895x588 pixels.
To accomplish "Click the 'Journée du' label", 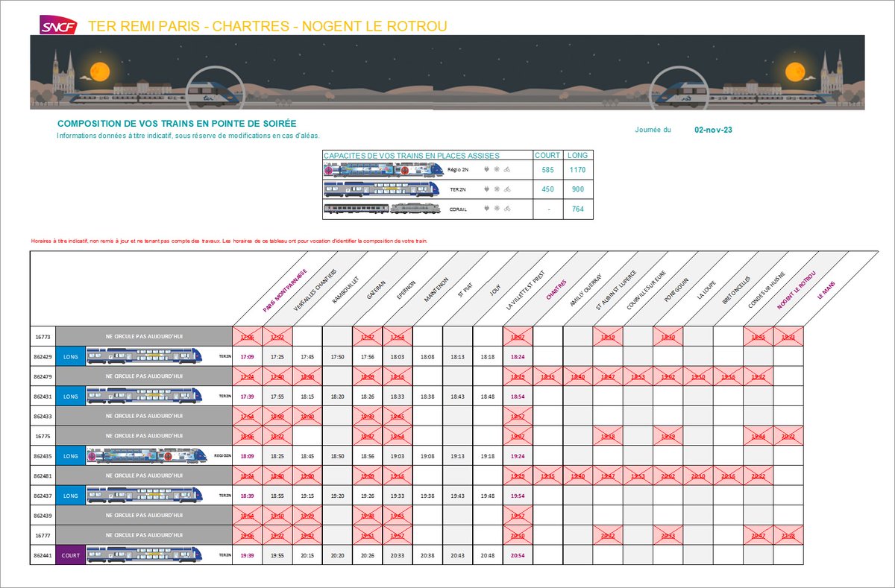I will 653,130.
